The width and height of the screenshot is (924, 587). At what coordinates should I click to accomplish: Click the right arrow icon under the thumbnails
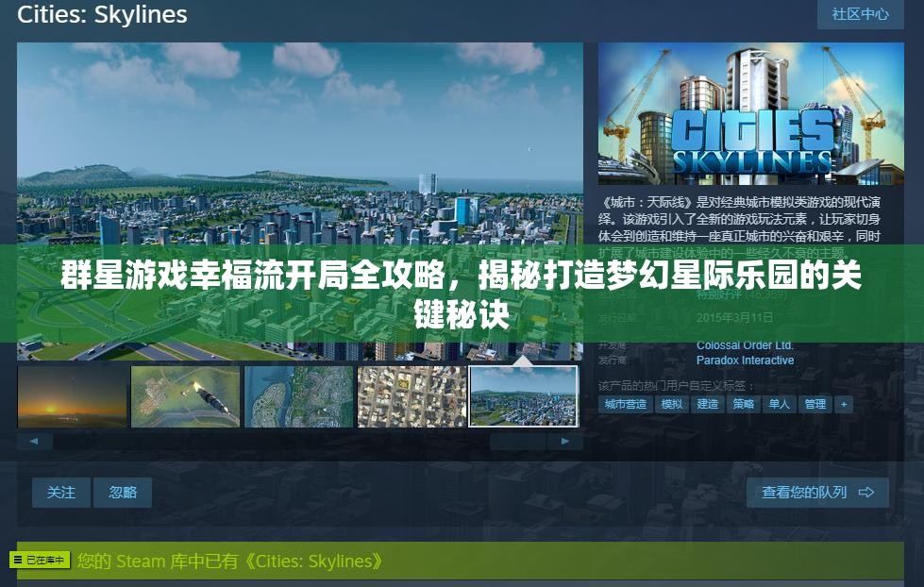pyautogui.click(x=565, y=440)
